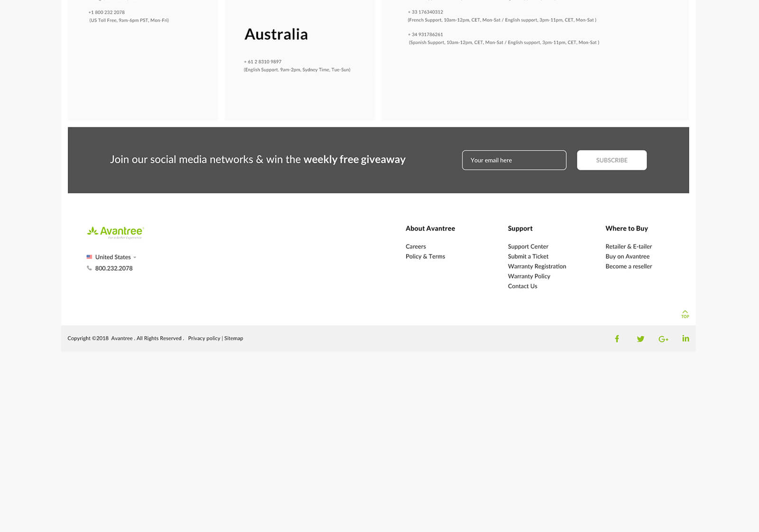Go to Support Center

coord(528,247)
